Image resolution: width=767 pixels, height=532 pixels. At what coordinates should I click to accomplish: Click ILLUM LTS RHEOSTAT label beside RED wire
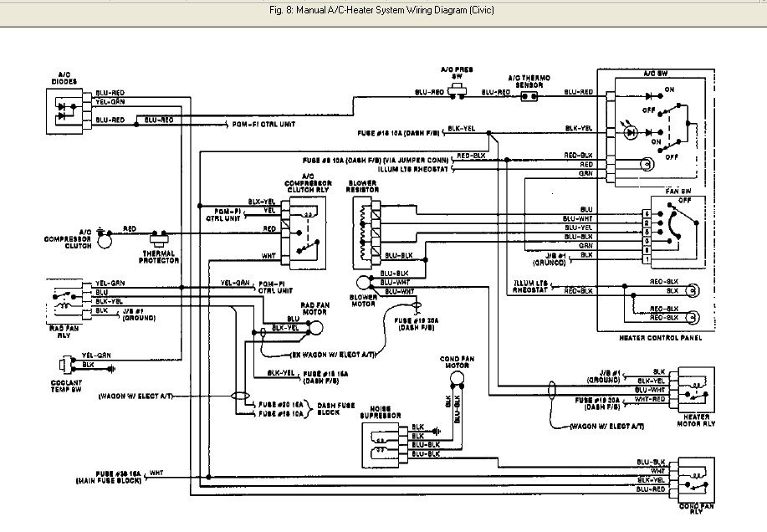click(413, 169)
